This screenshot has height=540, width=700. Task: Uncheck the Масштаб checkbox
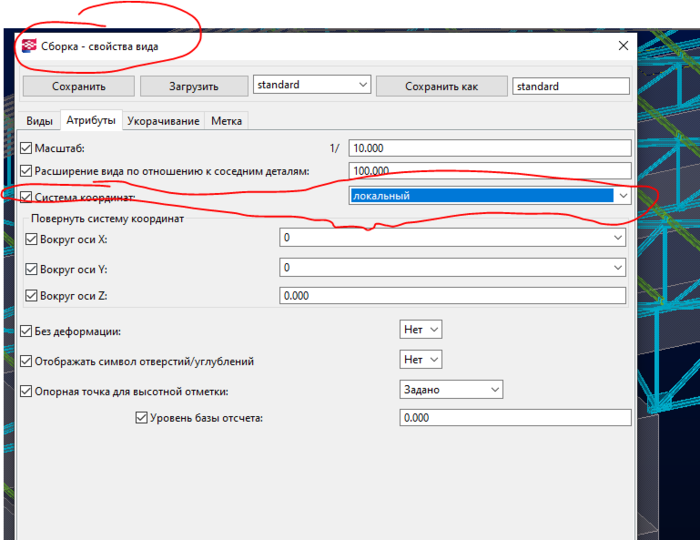[26, 148]
